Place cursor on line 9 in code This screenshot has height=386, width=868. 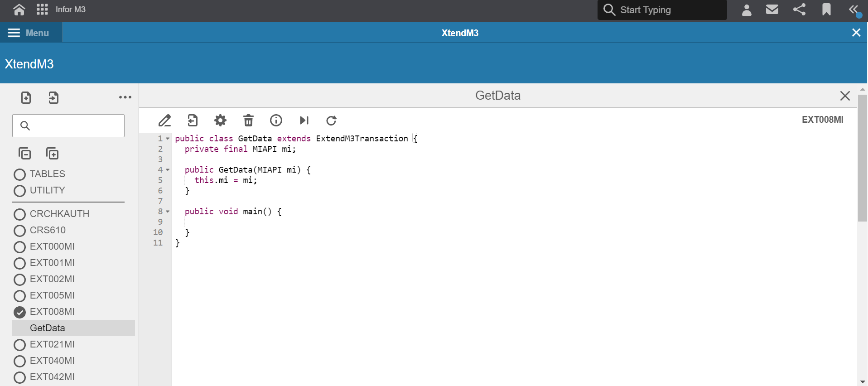pyautogui.click(x=514, y=222)
